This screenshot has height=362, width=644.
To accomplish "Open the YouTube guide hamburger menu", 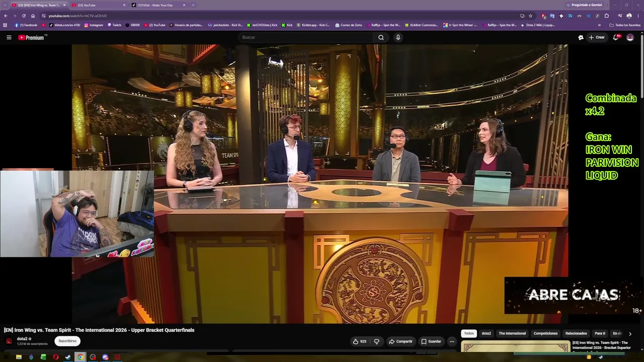I will (9, 37).
